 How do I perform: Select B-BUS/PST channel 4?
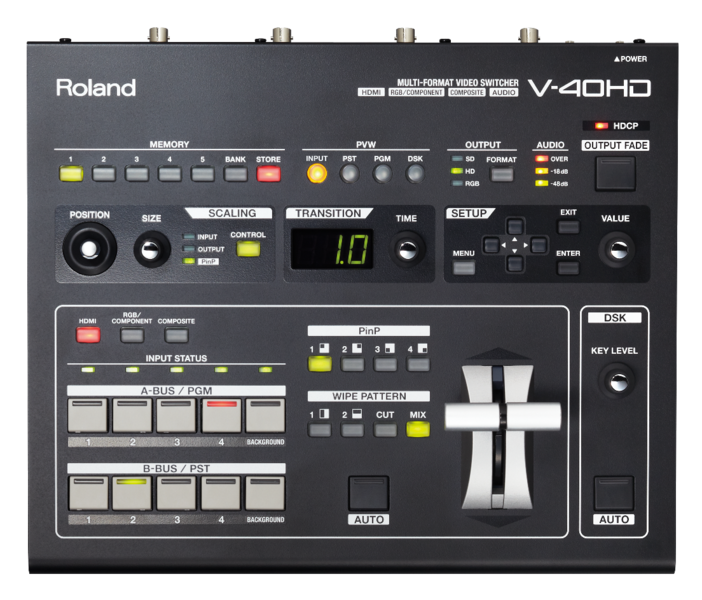pyautogui.click(x=221, y=493)
